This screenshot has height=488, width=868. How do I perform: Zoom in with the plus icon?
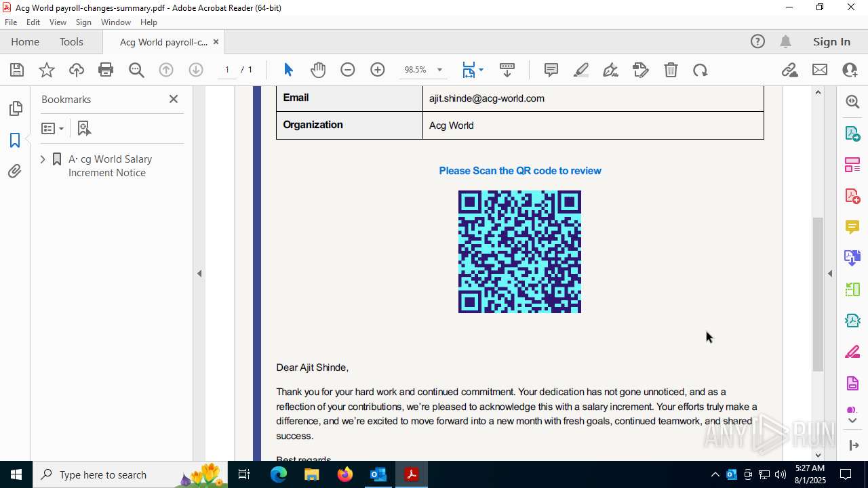tap(378, 70)
